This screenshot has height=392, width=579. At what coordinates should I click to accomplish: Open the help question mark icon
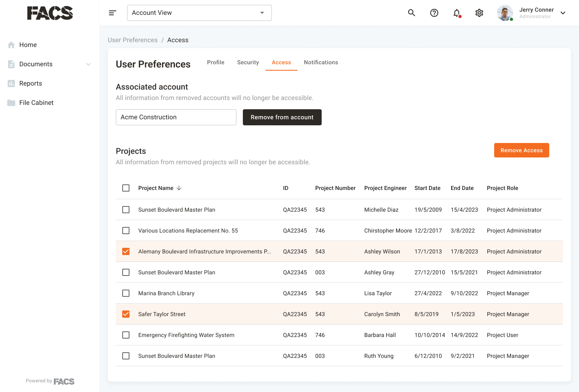(434, 13)
